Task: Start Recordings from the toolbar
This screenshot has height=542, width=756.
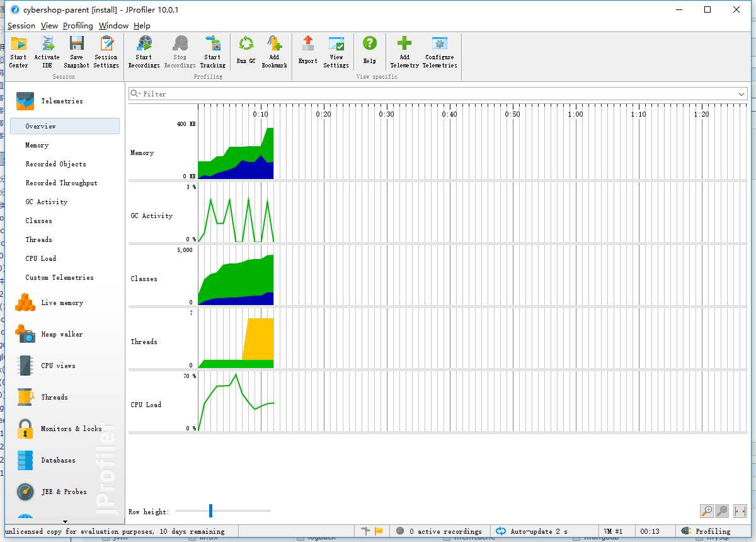Action: point(144,52)
